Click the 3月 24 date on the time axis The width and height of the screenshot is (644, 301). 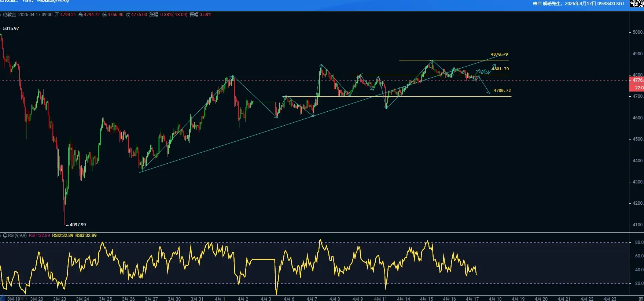coord(82,299)
